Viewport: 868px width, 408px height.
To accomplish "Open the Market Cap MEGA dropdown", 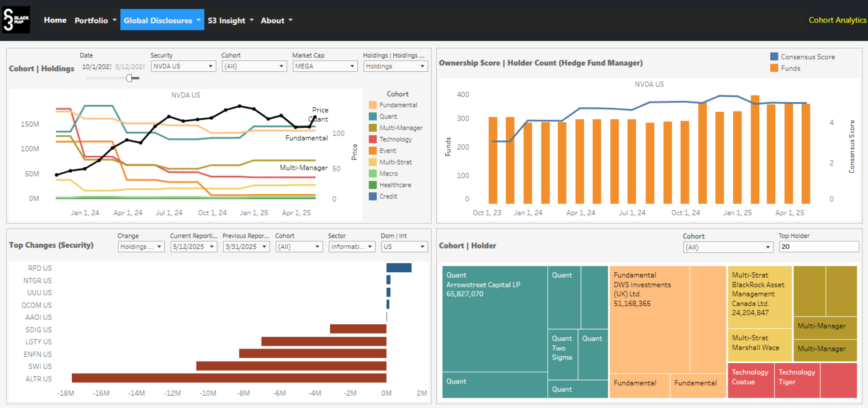I will [325, 66].
